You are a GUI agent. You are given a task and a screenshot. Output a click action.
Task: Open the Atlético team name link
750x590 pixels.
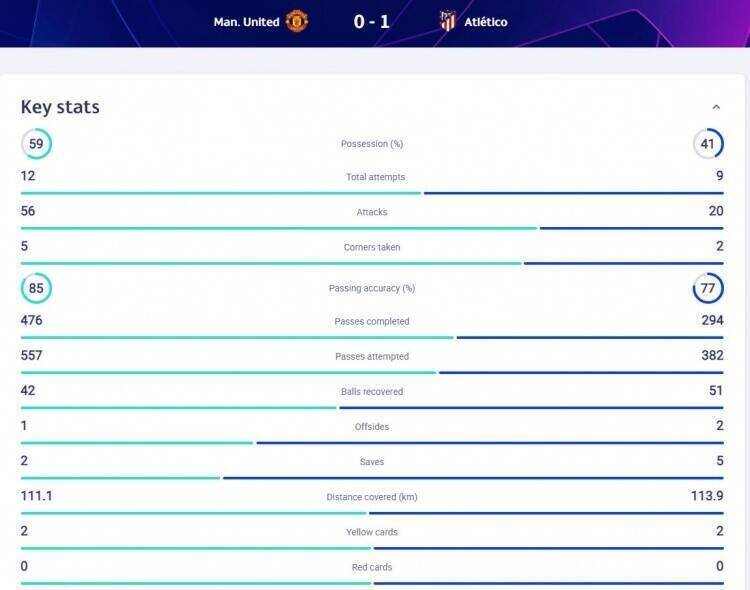[x=485, y=22]
